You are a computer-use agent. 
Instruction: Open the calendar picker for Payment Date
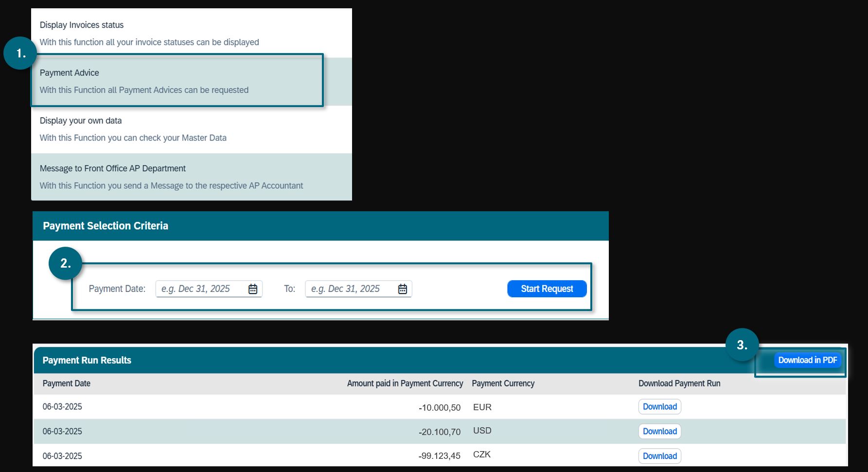click(x=253, y=289)
